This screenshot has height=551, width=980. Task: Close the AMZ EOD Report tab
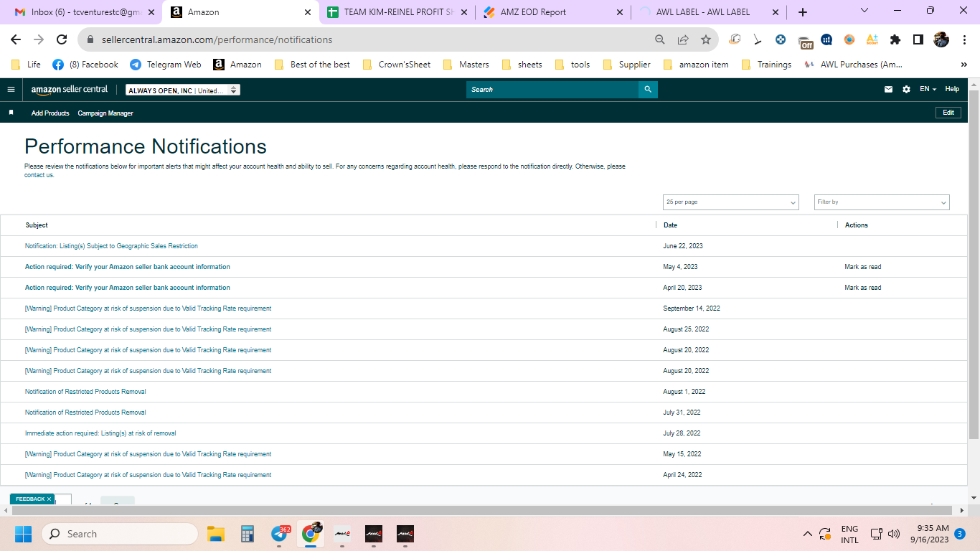(620, 12)
